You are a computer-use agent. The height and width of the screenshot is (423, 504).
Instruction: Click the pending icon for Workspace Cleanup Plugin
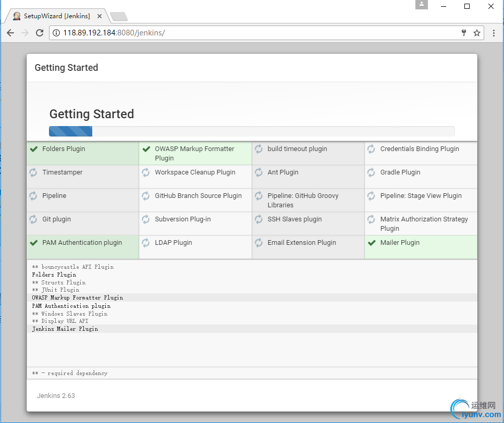pyautogui.click(x=146, y=172)
